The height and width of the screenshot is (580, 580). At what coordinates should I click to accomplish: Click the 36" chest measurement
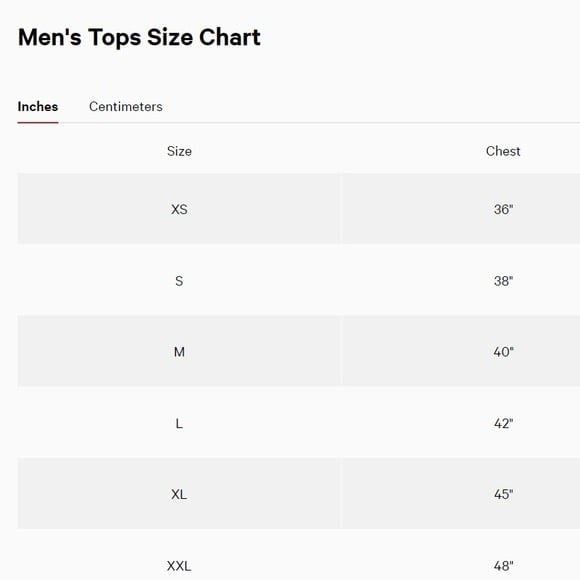(503, 209)
